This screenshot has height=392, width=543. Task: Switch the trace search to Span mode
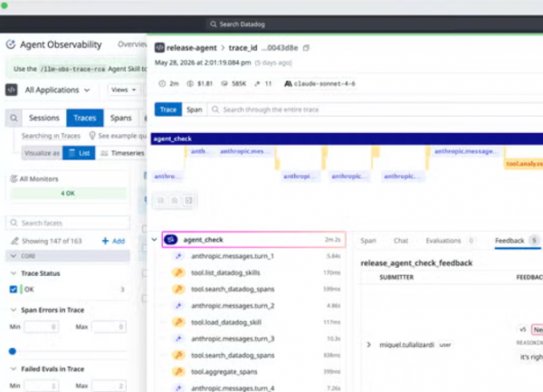(195, 110)
